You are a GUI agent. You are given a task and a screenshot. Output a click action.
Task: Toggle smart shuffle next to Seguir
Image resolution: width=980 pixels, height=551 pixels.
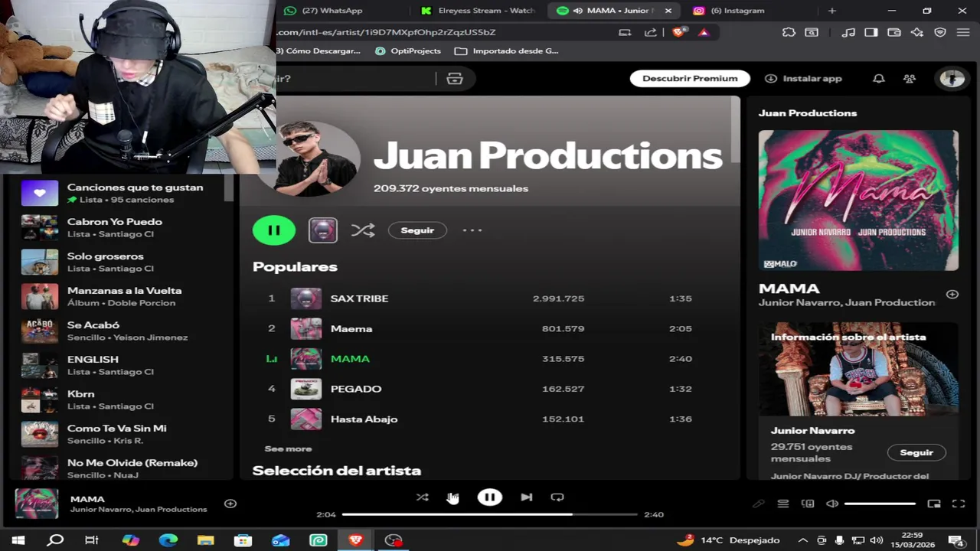pyautogui.click(x=363, y=230)
